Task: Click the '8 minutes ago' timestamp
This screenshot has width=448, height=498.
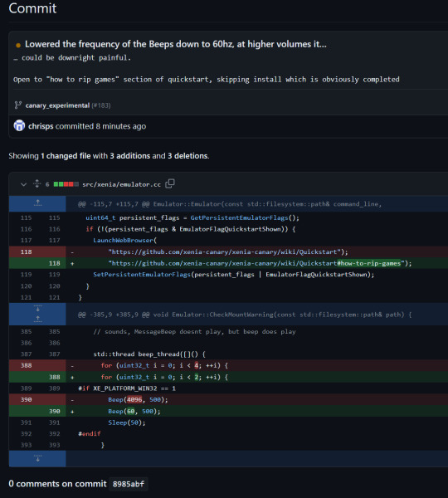Action: [x=121, y=126]
